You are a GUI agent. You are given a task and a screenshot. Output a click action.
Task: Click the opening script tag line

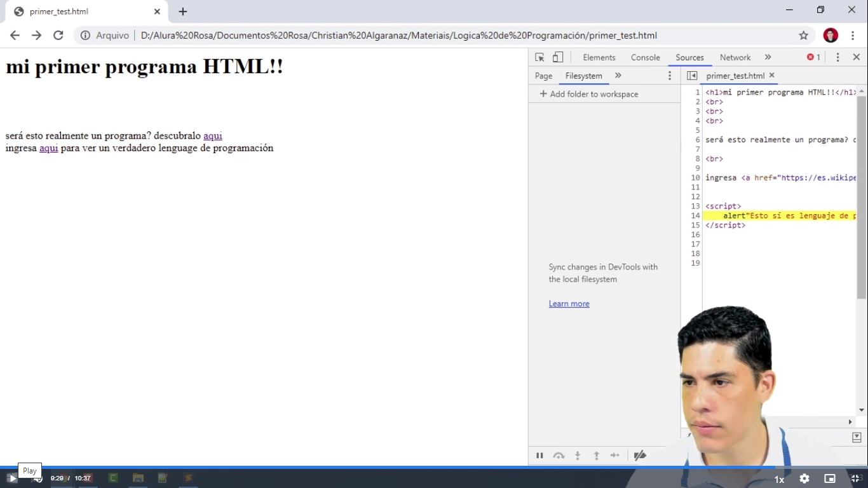point(723,207)
